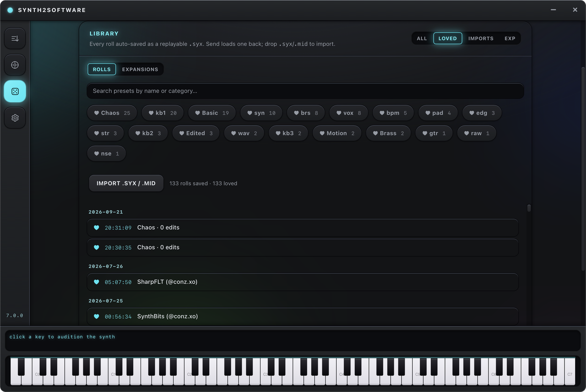This screenshot has width=586, height=392.
Task: Unlove the 20:31:09 Chaos roll heart
Action: click(97, 228)
